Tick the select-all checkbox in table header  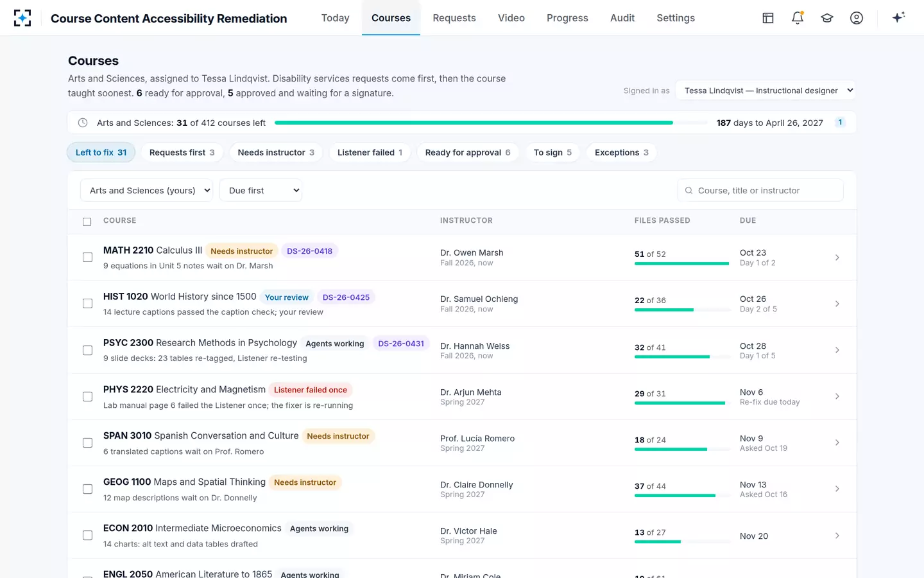(87, 222)
